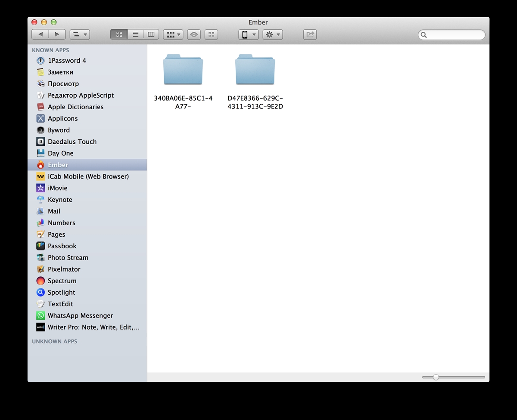Switch to column view mode
517x420 pixels.
(151, 34)
